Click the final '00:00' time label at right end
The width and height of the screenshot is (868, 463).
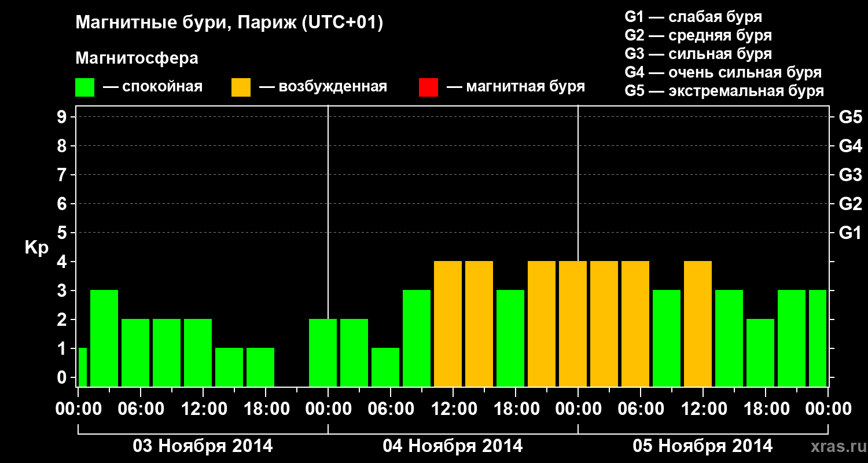828,409
